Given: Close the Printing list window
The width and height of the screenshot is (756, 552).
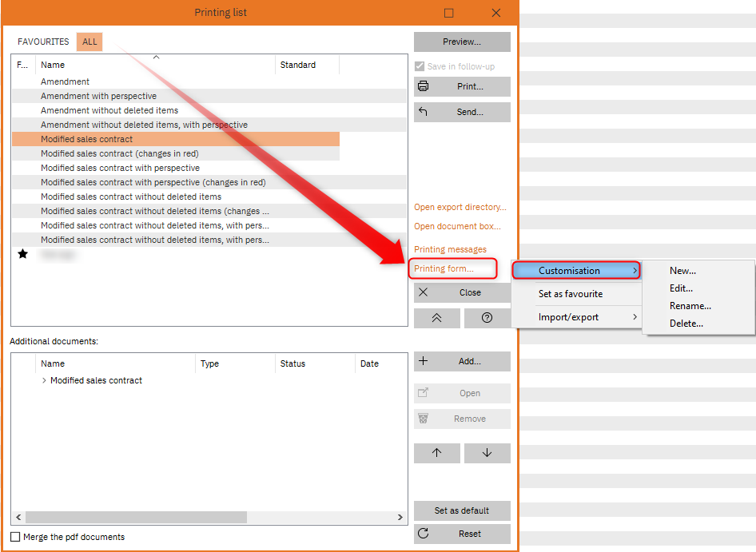Looking at the screenshot, I should (x=496, y=13).
